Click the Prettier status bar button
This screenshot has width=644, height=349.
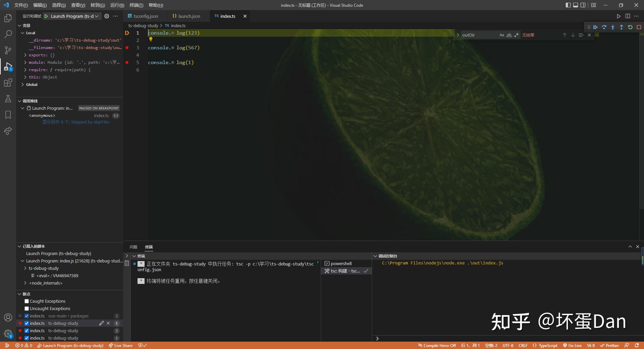point(609,345)
